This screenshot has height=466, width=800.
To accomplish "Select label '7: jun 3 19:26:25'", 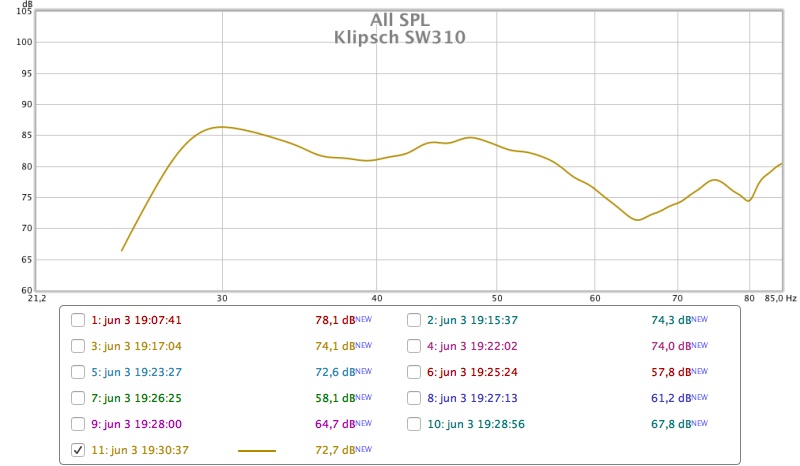I will tap(136, 398).
